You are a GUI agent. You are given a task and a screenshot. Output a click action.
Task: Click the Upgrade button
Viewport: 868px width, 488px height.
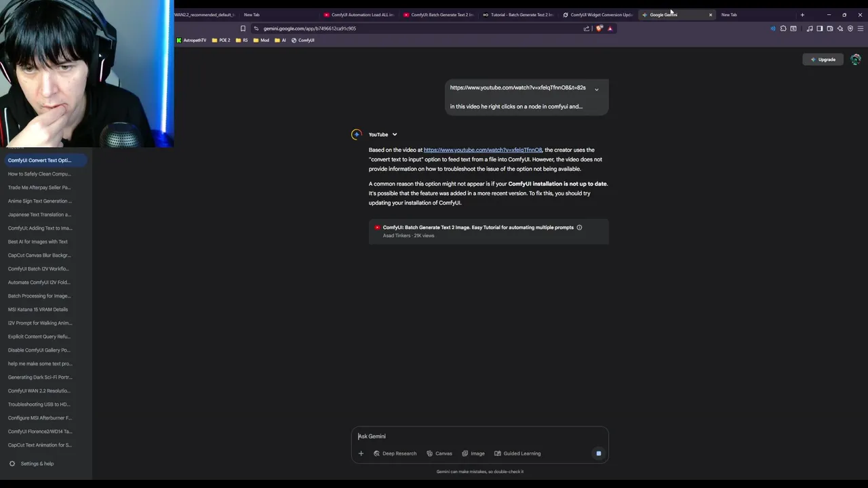click(823, 60)
